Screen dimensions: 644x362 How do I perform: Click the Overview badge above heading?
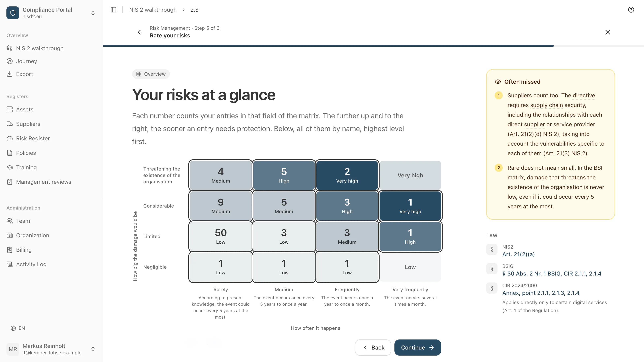tap(151, 74)
